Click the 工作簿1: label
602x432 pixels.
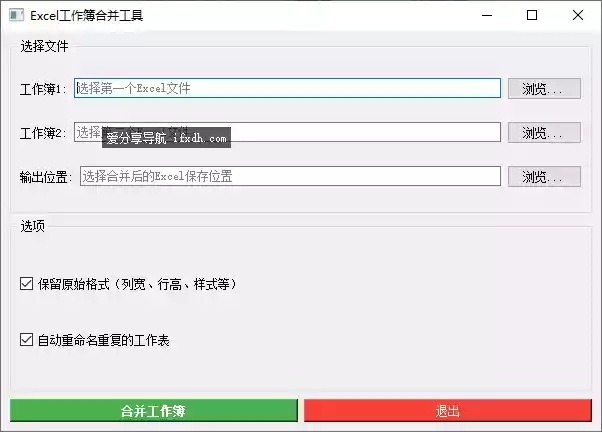[x=43, y=89]
